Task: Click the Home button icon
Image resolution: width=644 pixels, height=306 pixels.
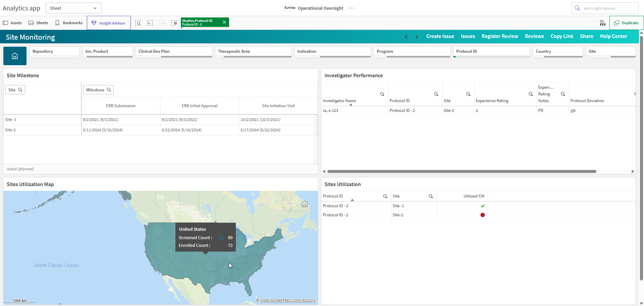Action: click(x=15, y=56)
